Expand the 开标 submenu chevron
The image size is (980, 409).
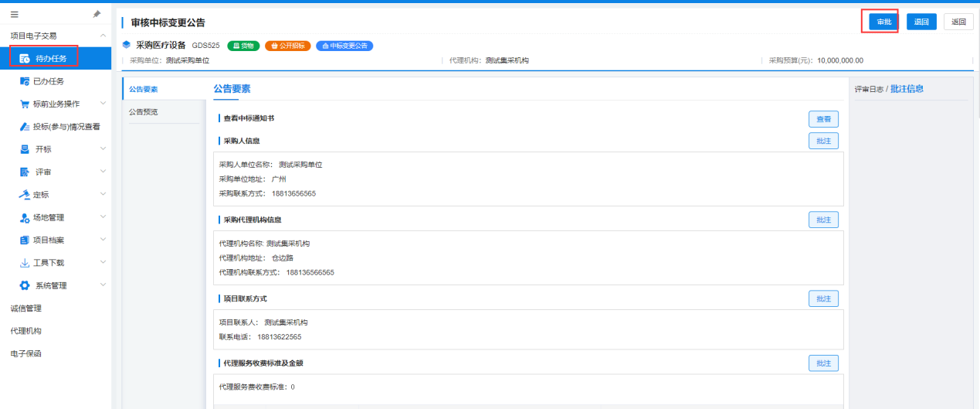[x=103, y=149]
